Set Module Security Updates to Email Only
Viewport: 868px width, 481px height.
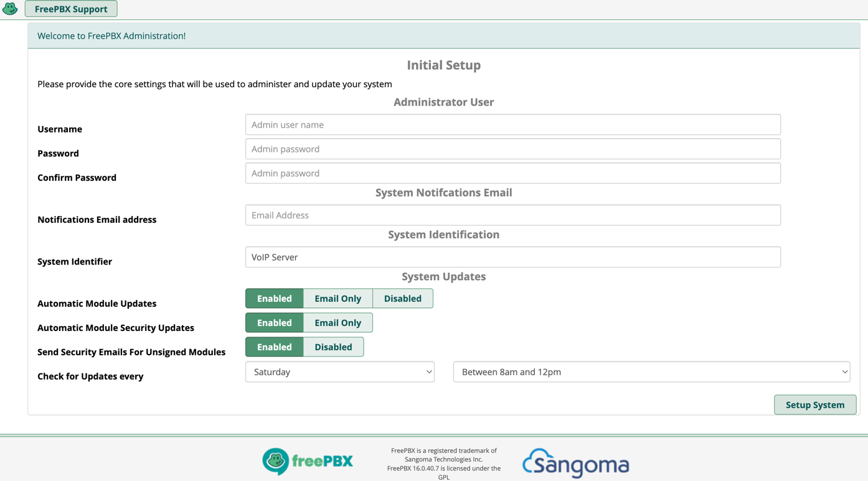click(338, 323)
